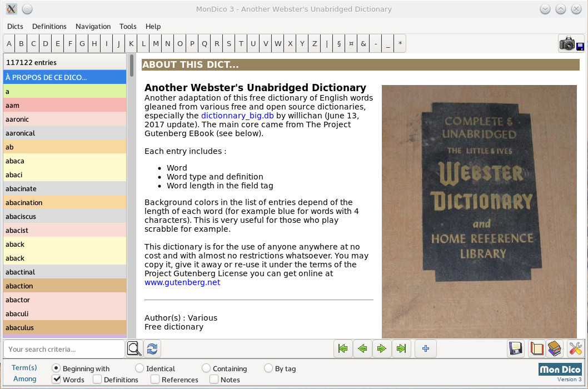The image size is (588, 389).
Task: Click the floppy disk save icon
Action: click(x=516, y=348)
